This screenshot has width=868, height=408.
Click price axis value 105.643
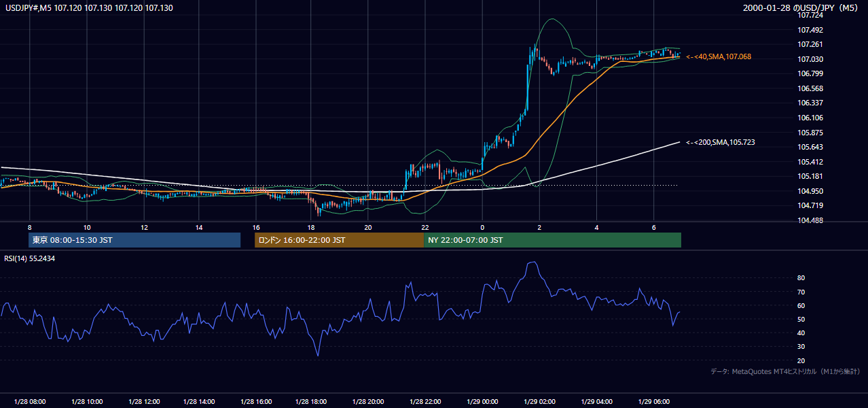point(810,147)
